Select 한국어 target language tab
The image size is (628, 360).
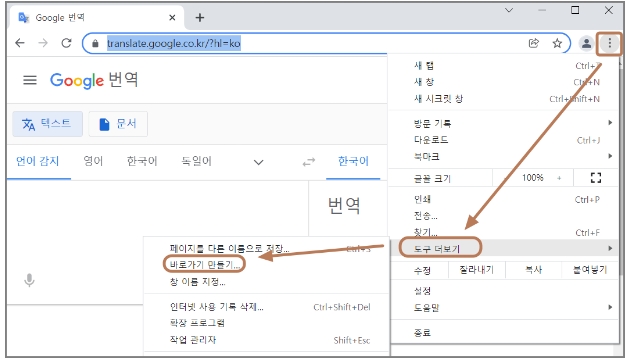353,161
